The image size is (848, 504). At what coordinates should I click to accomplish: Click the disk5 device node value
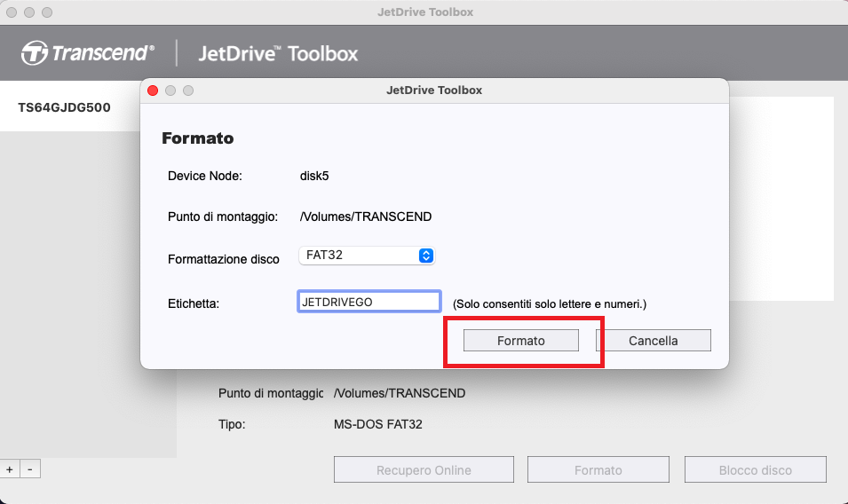[x=314, y=176]
